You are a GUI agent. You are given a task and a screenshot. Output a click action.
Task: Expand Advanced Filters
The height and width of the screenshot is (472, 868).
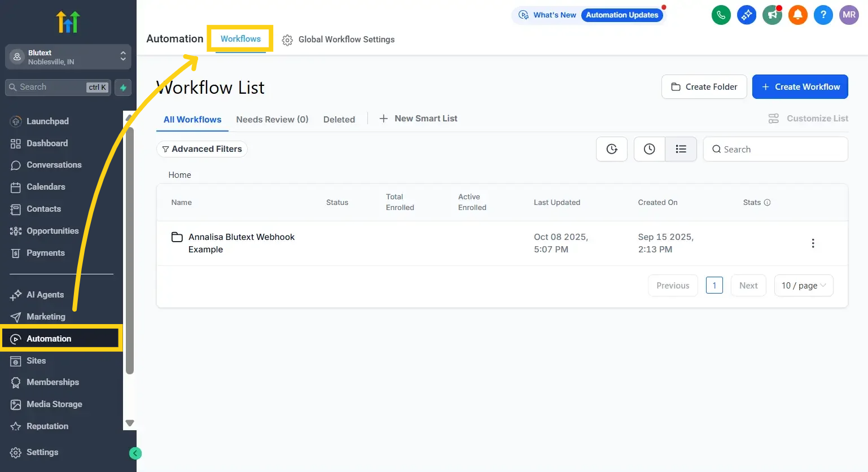[201, 149]
